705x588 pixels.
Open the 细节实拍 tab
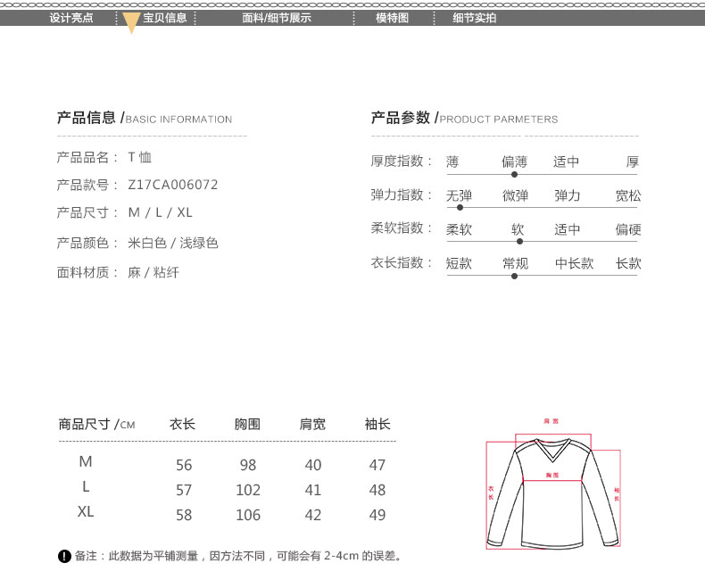tap(474, 18)
